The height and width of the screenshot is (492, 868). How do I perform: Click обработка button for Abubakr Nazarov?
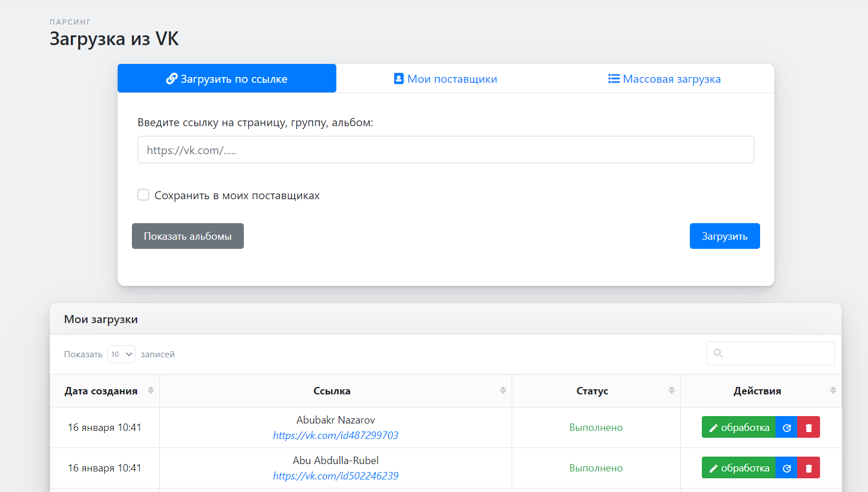[738, 428]
